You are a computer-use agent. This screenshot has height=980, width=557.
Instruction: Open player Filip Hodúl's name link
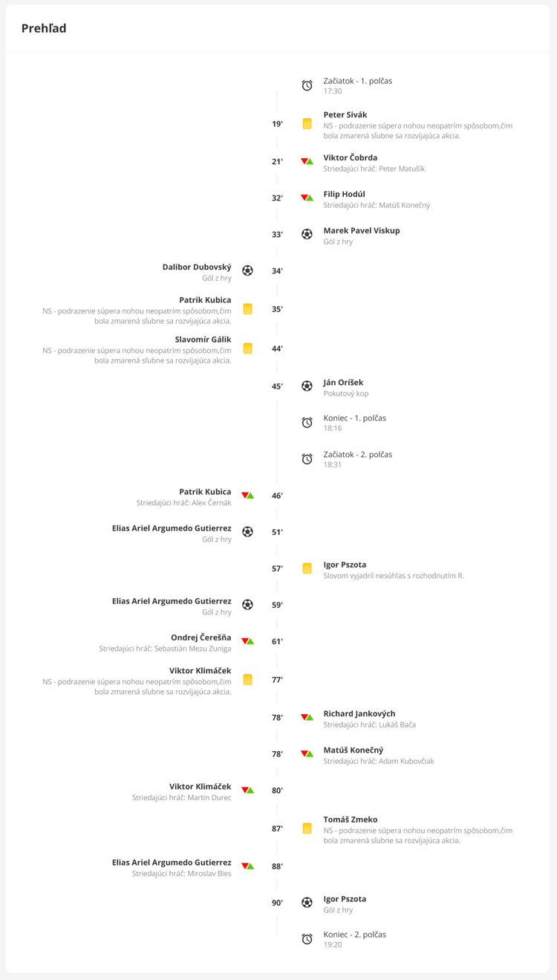(344, 194)
